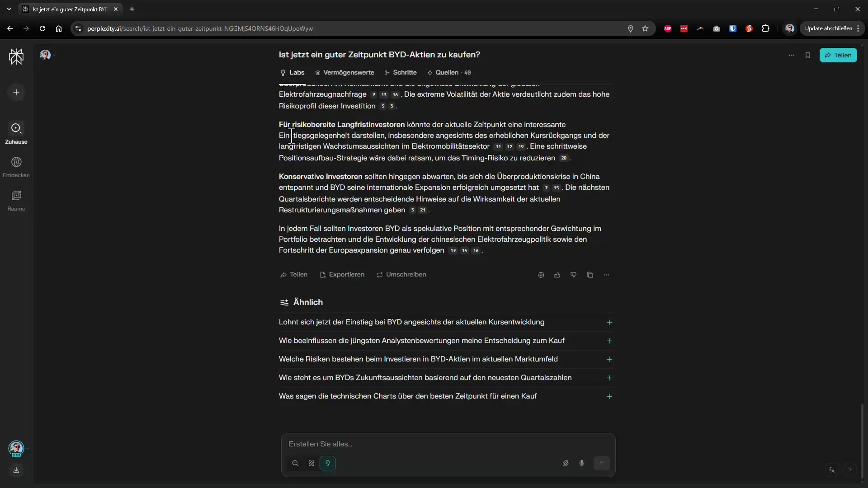Open the help question mark button
Screen dimensions: 868x488
850,470
